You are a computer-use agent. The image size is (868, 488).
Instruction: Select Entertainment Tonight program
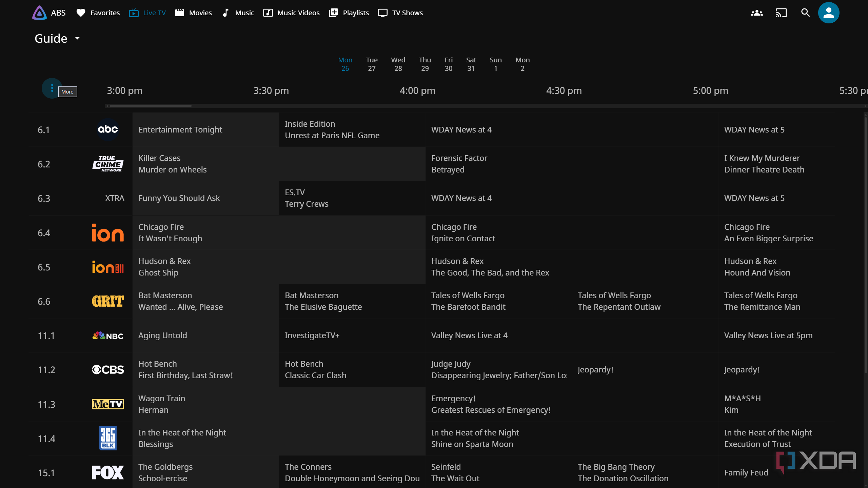(205, 130)
